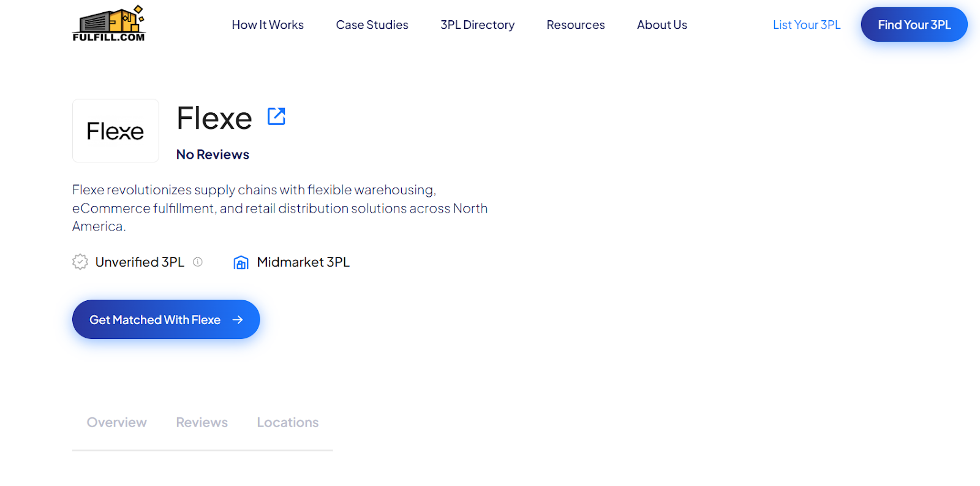This screenshot has height=486, width=980.
Task: Switch to the Locations tab
Action: click(x=288, y=422)
